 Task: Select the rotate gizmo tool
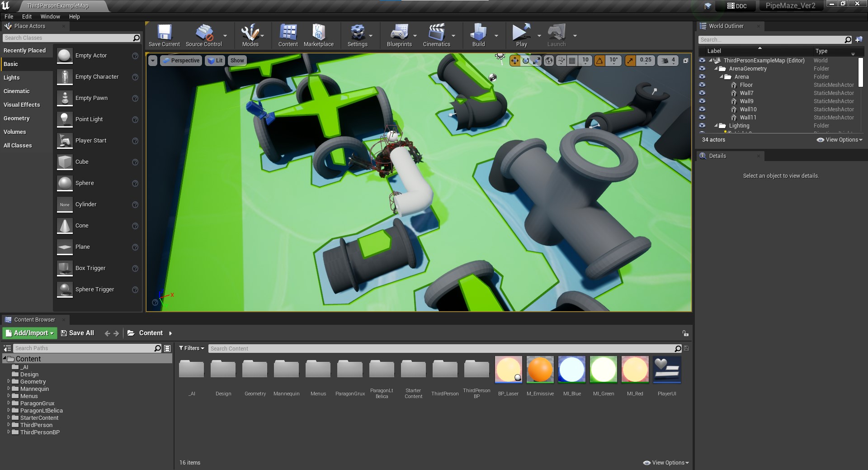pyautogui.click(x=526, y=61)
